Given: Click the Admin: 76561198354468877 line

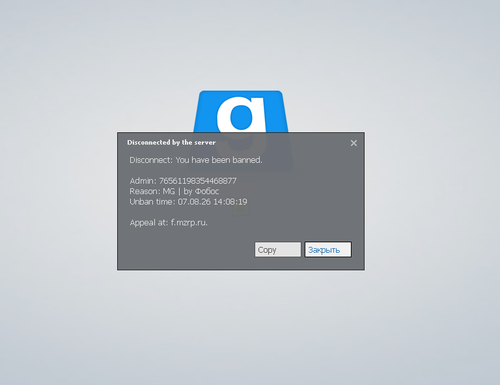Looking at the screenshot, I should tap(183, 181).
